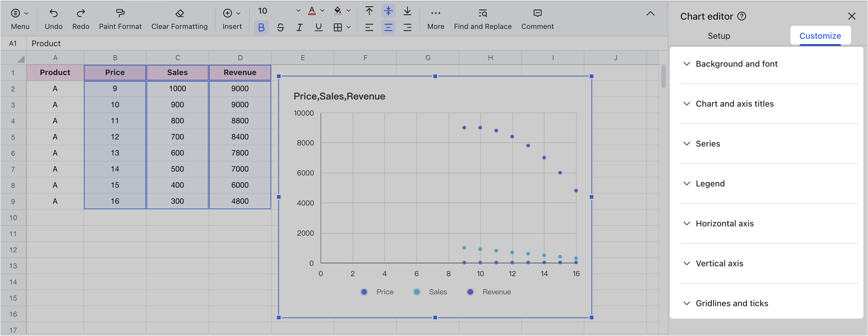Screen dimensions: 868x336
Task: Open the fill color dropdown arrow
Action: 349,11
